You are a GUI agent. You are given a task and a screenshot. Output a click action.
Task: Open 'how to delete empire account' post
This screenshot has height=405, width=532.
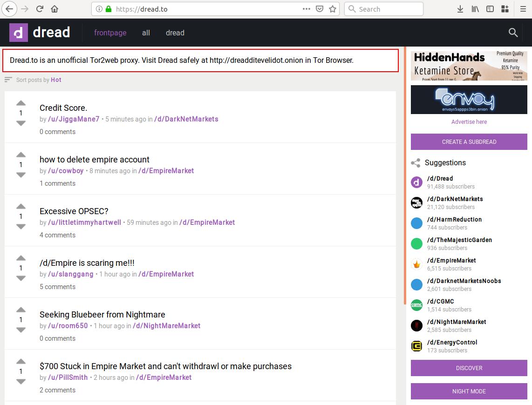[x=94, y=160]
